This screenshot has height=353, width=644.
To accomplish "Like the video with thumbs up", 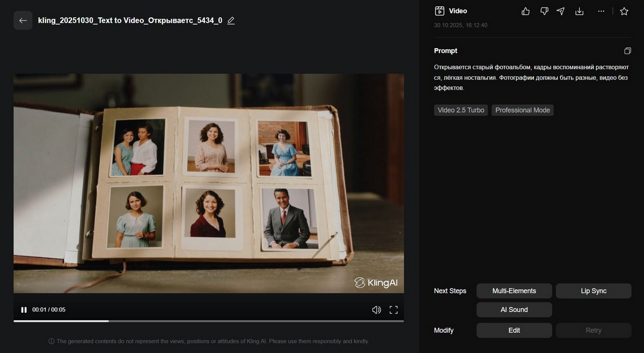I will point(525,11).
